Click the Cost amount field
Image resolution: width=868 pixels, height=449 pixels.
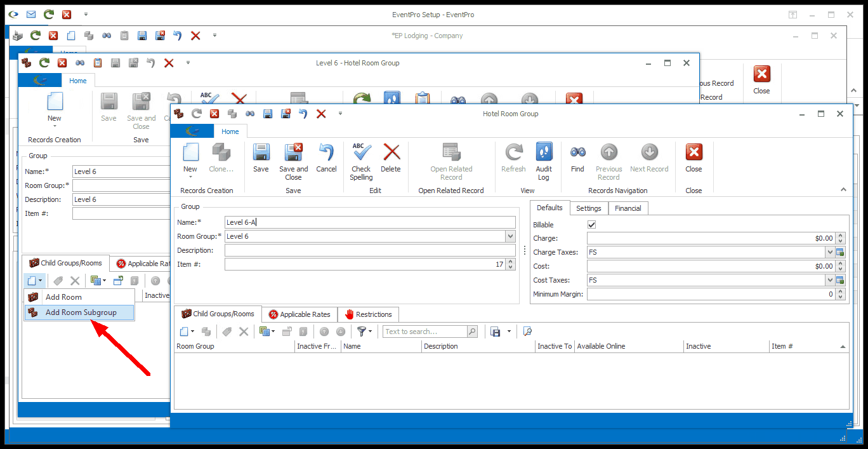(x=711, y=266)
